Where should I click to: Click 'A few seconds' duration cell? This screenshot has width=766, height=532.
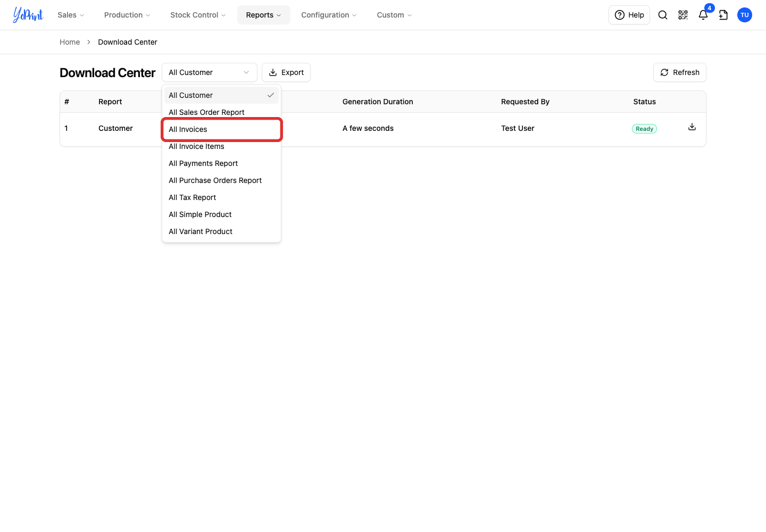pyautogui.click(x=368, y=128)
